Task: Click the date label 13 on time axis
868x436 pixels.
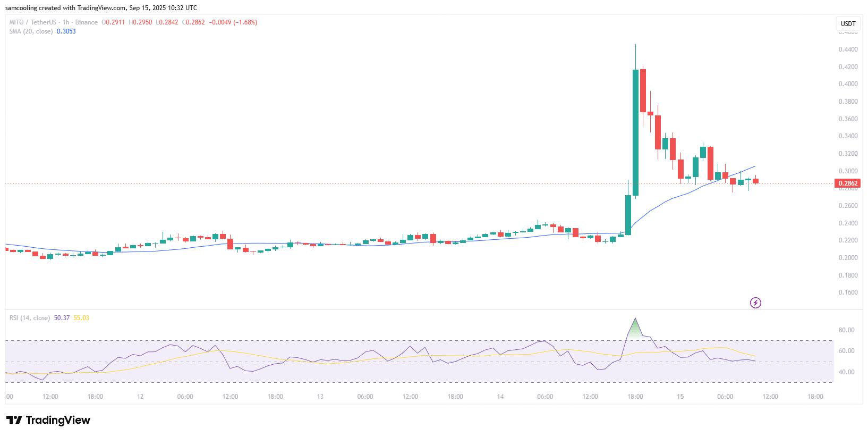Action: point(320,397)
